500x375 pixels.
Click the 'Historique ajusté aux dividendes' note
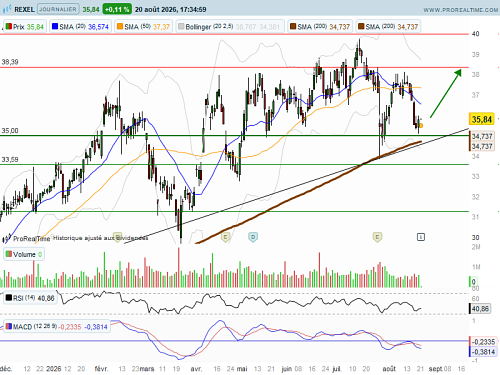pyautogui.click(x=100, y=238)
